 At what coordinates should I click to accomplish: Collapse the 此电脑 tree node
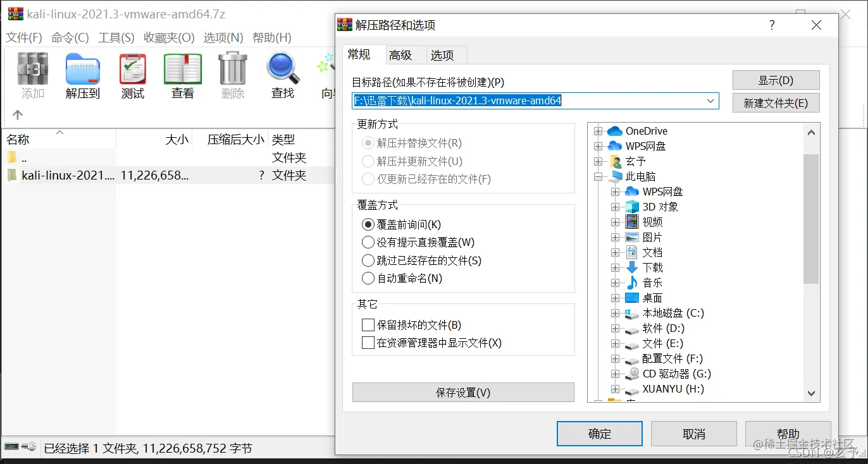tap(598, 176)
